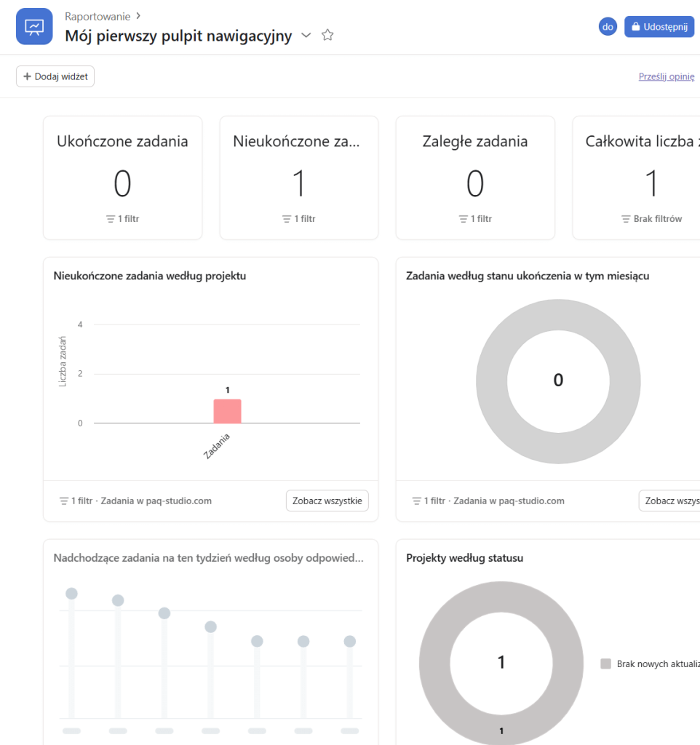
Task: Click the Dodaj widżet button
Action: tap(55, 76)
